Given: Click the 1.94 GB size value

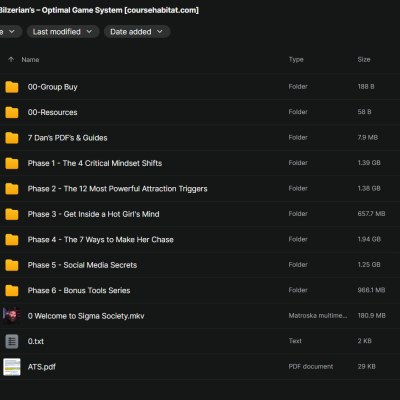Looking at the screenshot, I should click(x=369, y=239).
